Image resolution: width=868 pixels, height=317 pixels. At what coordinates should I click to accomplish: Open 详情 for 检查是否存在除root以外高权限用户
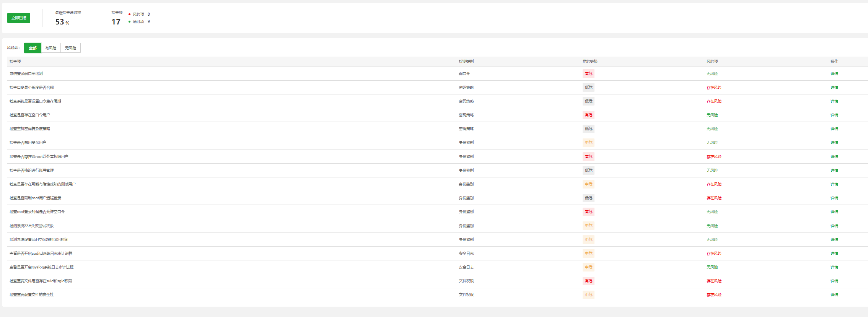pyautogui.click(x=834, y=157)
